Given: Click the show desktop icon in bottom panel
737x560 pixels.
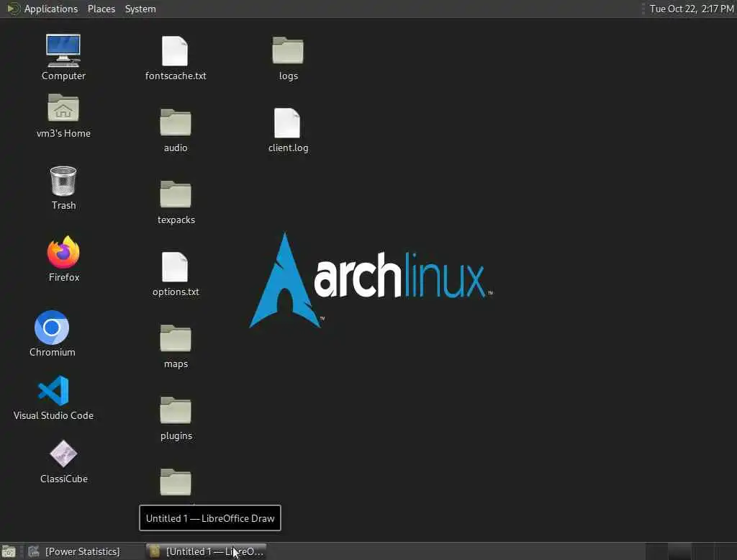Looking at the screenshot, I should [9, 551].
